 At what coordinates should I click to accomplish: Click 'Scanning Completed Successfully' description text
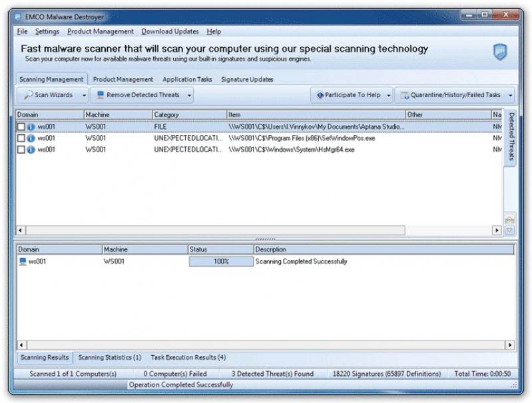(301, 261)
